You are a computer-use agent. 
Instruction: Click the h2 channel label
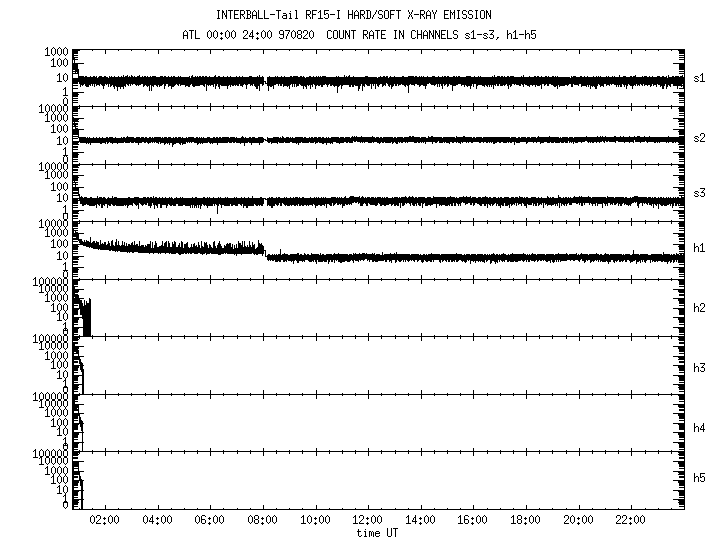pos(699,308)
